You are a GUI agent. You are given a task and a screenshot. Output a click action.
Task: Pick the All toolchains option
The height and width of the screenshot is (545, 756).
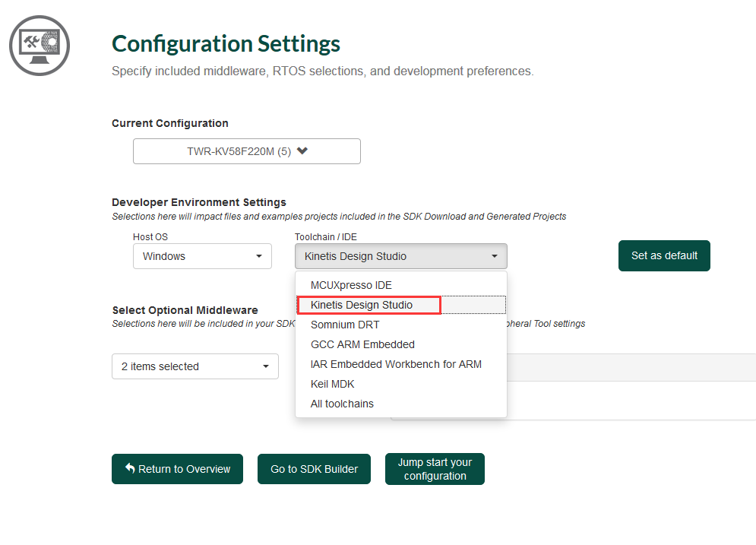[x=342, y=404]
